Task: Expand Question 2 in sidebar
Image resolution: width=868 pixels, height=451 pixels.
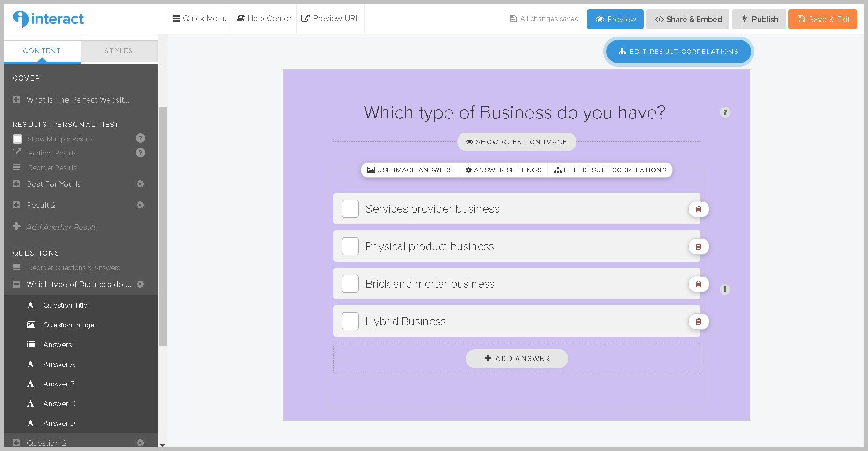Action: pos(16,443)
